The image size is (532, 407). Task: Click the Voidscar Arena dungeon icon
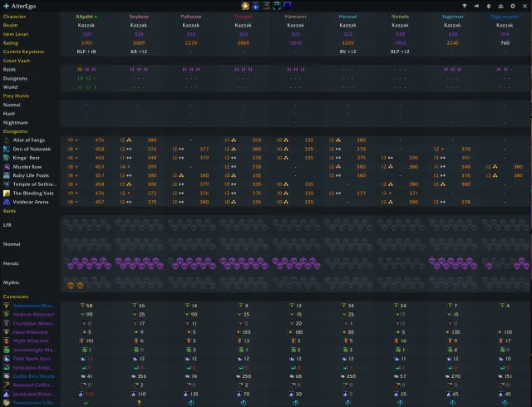(7, 202)
